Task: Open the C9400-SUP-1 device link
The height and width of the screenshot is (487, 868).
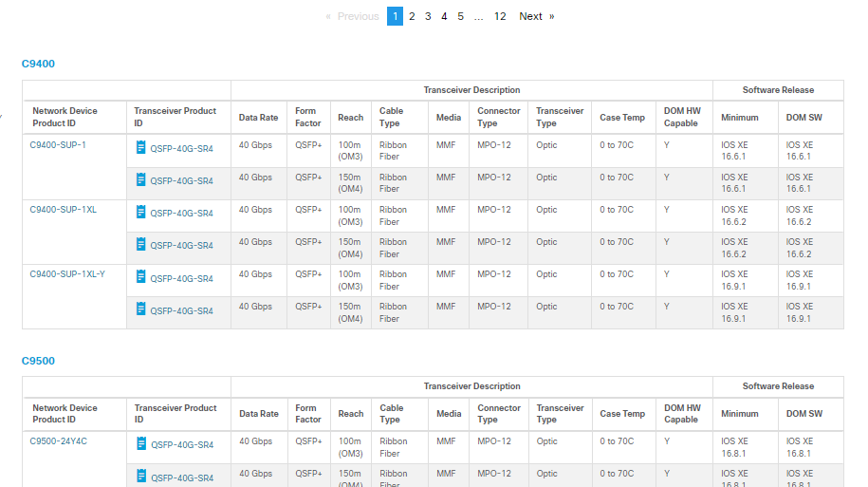Action: tap(58, 145)
